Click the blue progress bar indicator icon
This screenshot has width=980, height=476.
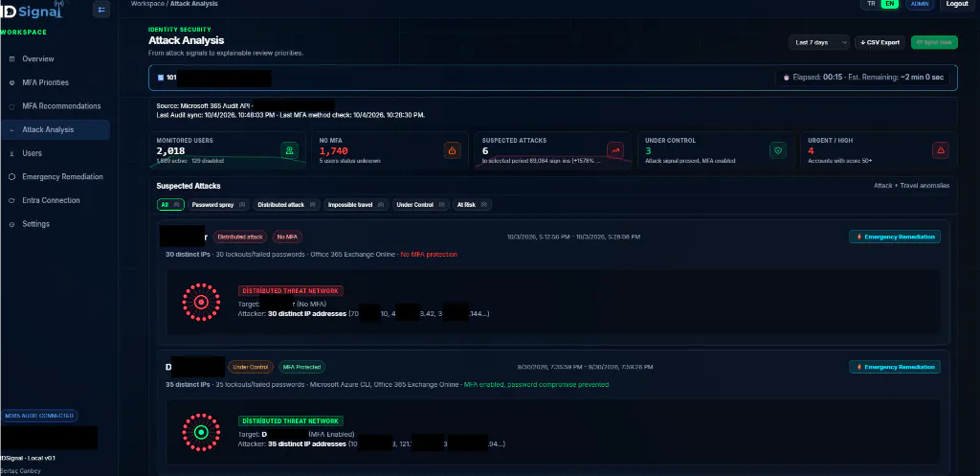tap(161, 78)
